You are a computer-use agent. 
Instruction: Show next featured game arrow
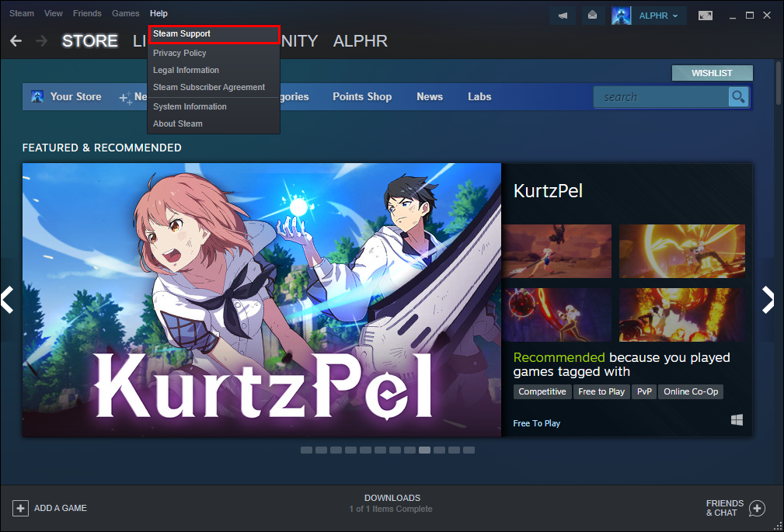pyautogui.click(x=768, y=300)
